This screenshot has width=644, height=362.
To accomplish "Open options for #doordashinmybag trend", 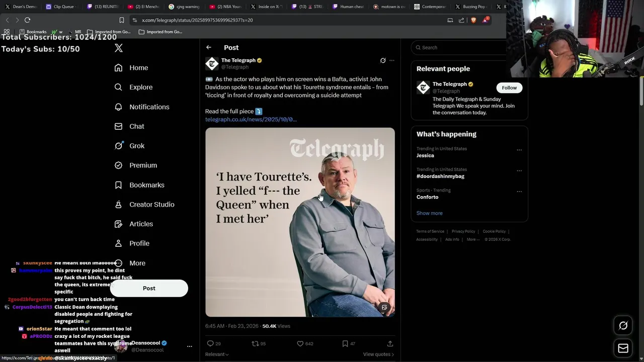I will click(519, 170).
